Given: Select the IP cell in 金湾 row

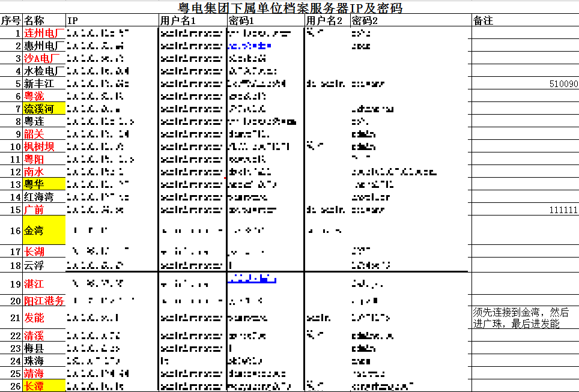Looking at the screenshot, I should [x=112, y=231].
